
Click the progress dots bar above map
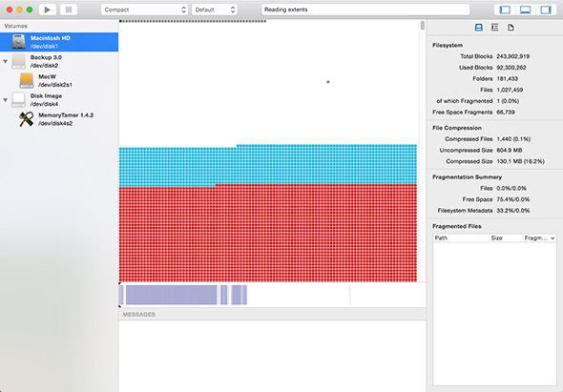coord(193,21)
